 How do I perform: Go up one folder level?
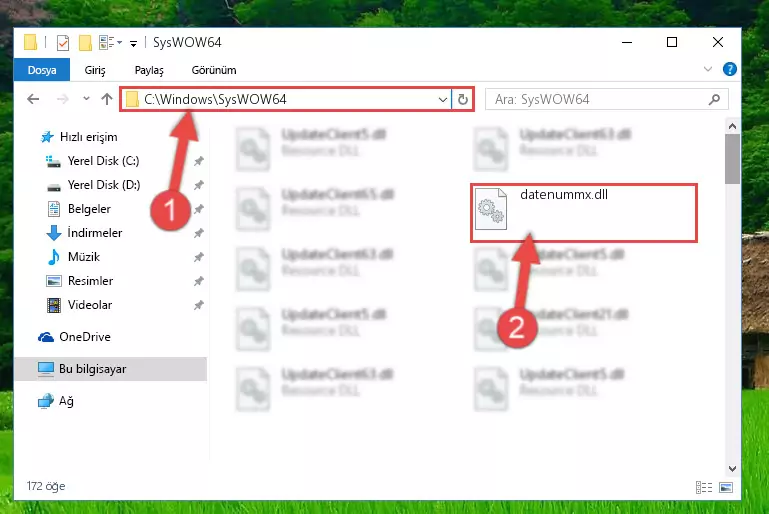(x=106, y=99)
